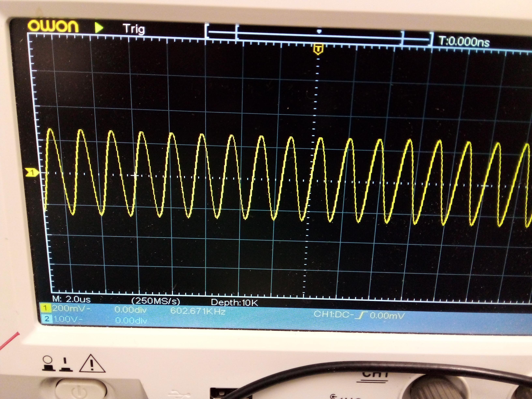Click the yellow T trigger position marker
The height and width of the screenshot is (399, 532).
coord(318,49)
